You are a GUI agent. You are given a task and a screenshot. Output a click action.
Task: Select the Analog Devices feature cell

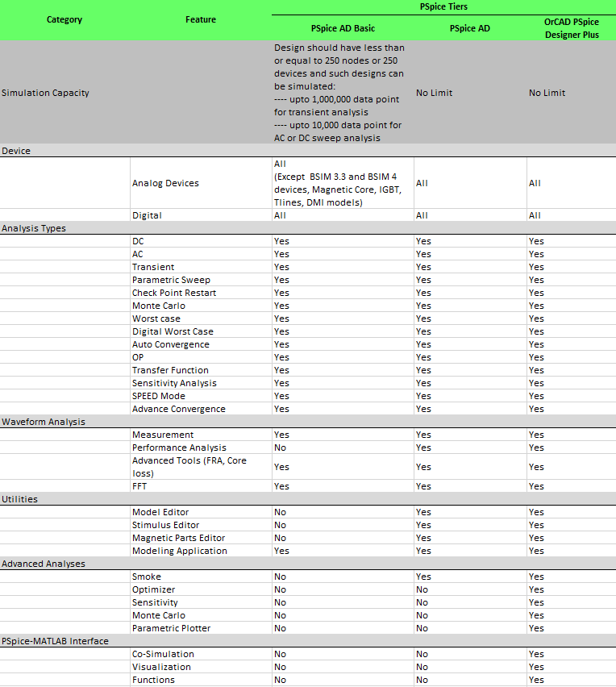tap(201, 183)
